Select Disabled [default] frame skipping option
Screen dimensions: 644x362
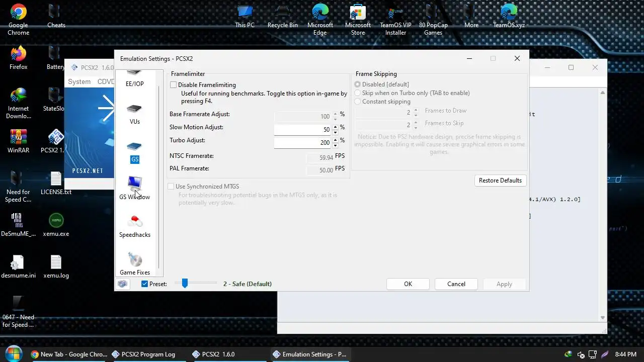(x=358, y=84)
